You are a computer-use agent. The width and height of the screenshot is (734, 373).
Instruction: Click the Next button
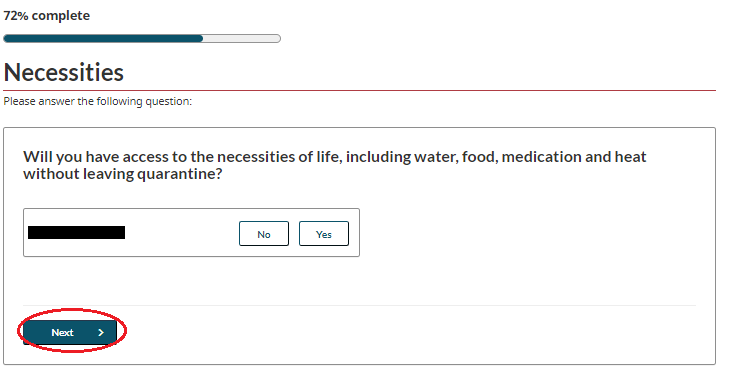70,332
